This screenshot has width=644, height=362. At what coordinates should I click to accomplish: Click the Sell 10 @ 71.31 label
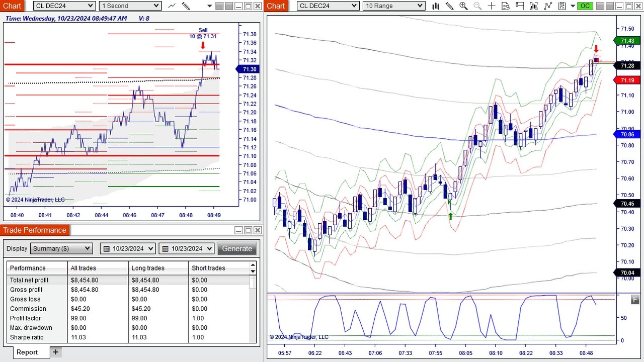pos(203,33)
